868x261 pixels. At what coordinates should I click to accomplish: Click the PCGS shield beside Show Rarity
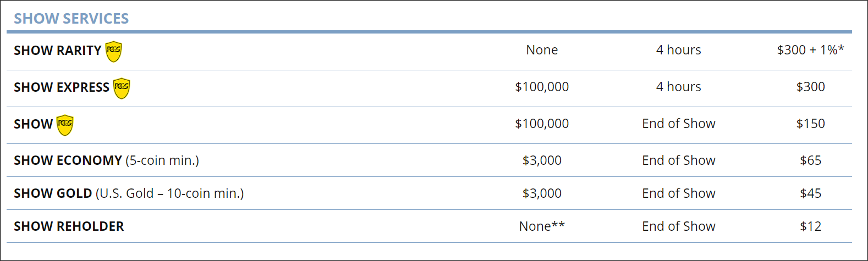(x=113, y=51)
